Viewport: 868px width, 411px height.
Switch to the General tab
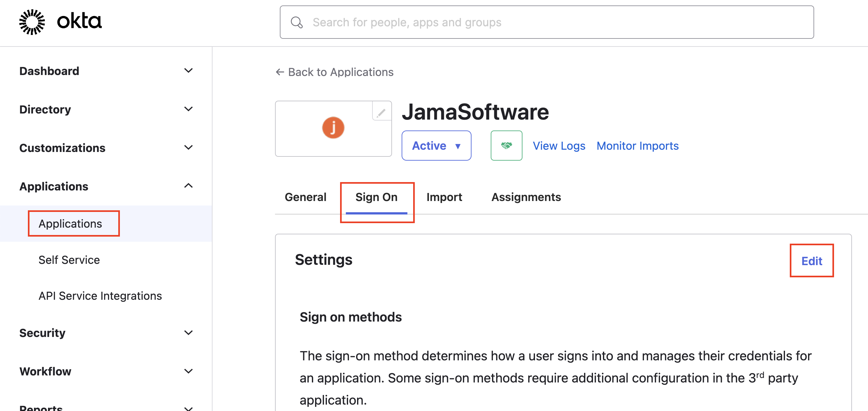click(x=305, y=197)
